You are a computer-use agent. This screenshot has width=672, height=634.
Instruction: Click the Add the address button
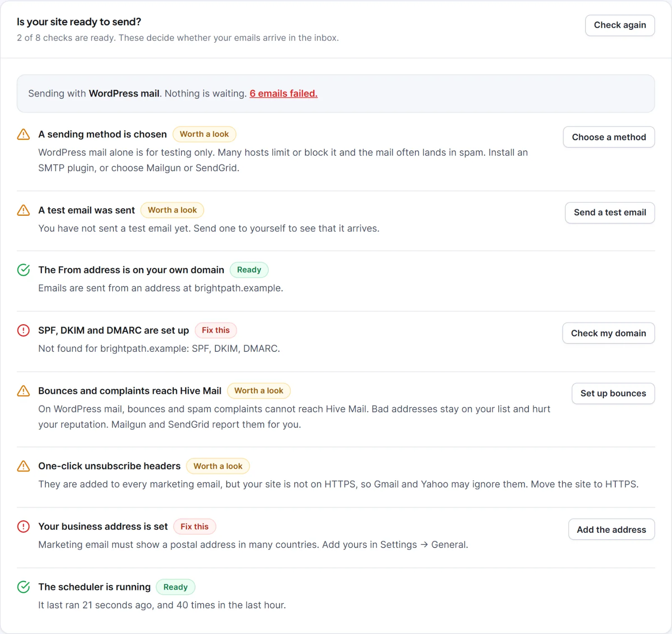point(611,529)
